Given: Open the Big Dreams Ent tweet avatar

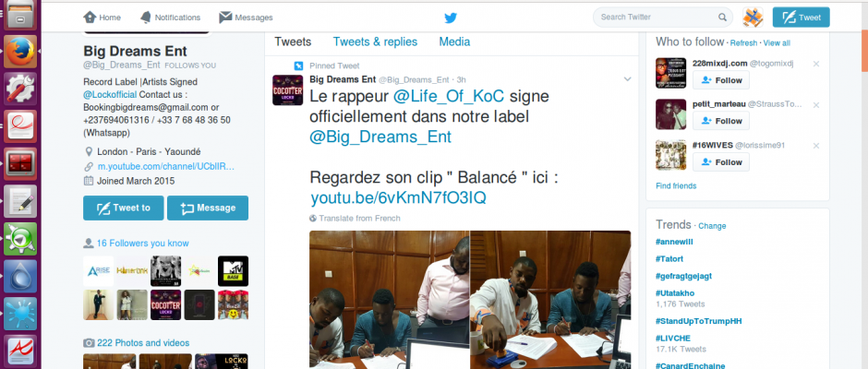Looking at the screenshot, I should coord(288,89).
